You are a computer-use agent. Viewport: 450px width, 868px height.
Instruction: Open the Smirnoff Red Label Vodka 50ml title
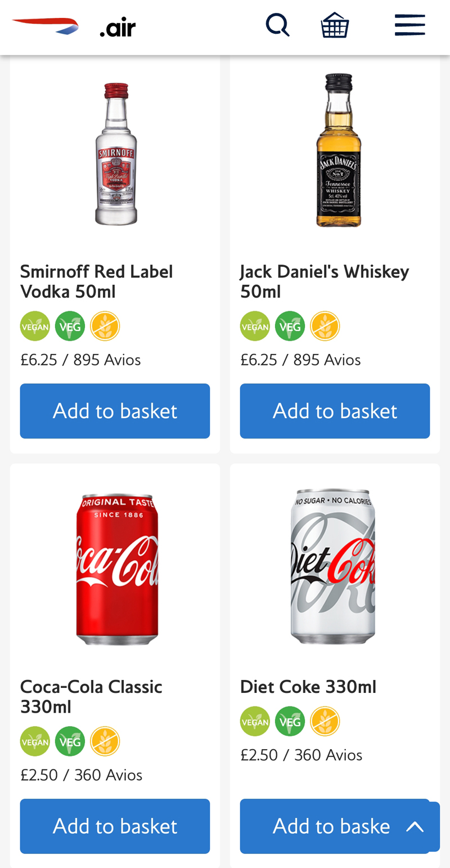point(96,281)
